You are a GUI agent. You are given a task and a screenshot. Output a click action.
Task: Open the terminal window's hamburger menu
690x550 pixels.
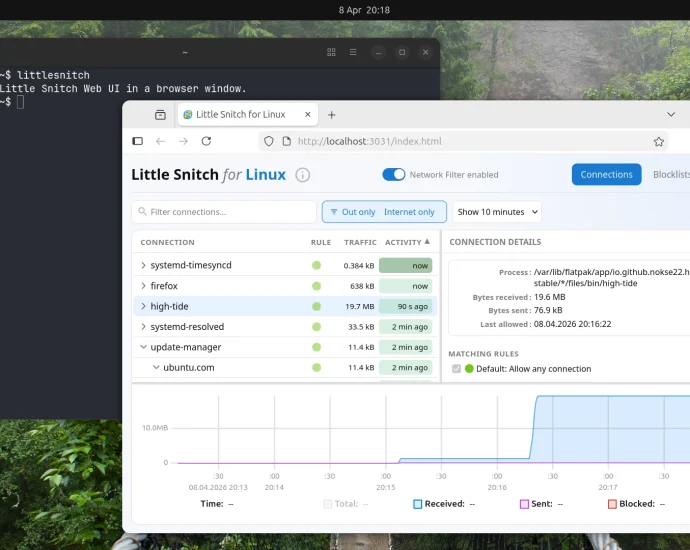(353, 52)
